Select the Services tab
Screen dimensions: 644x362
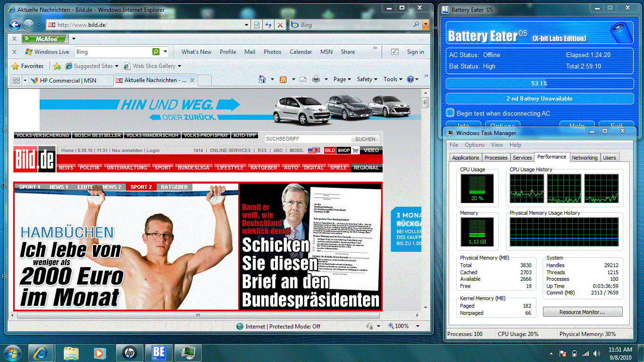click(522, 158)
